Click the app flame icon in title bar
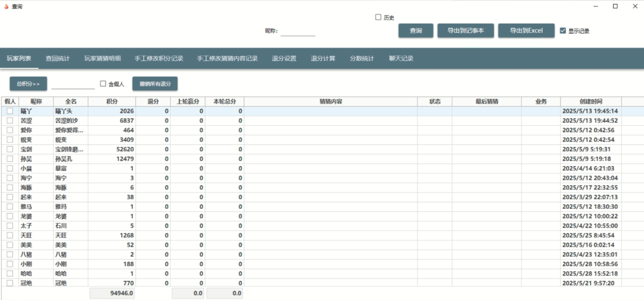The width and height of the screenshot is (644, 300). pos(6,7)
